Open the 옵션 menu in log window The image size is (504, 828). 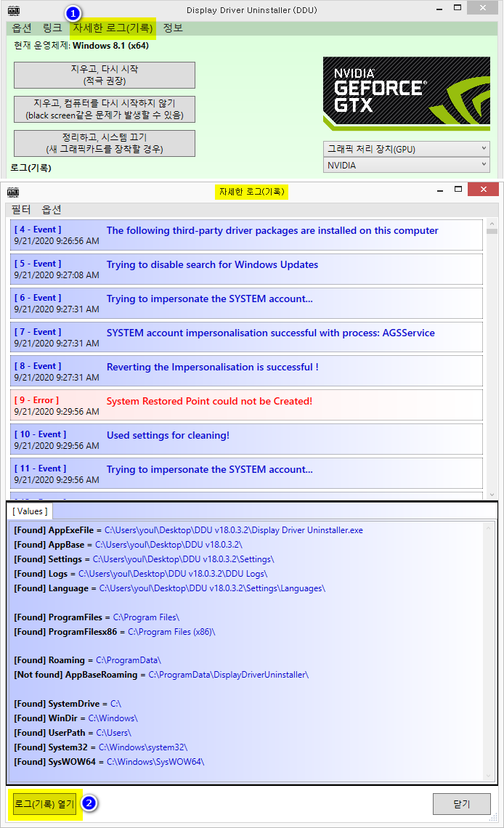coord(52,210)
